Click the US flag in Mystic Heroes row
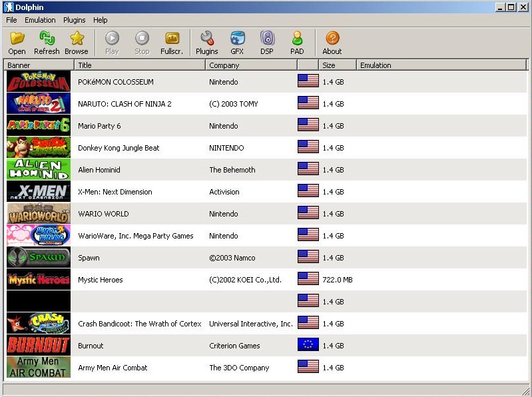Viewport: 532px width, 397px height. point(308,278)
